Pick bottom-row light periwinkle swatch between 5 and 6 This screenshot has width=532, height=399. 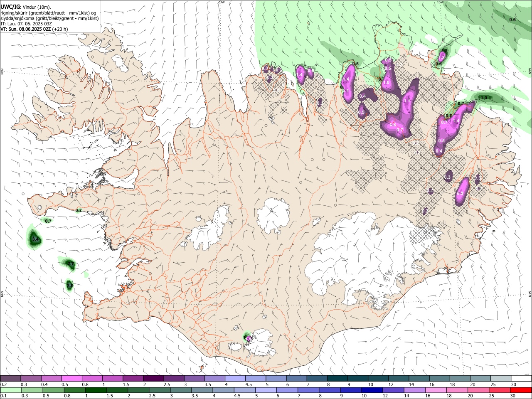click(x=266, y=390)
